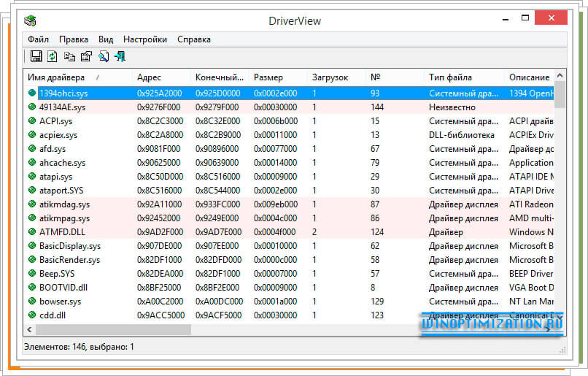The height and width of the screenshot is (376, 588).
Task: Click the Refresh toolbar icon
Action: [x=52, y=56]
